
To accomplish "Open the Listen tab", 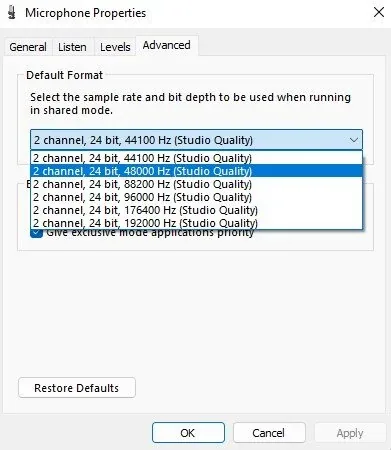I will [x=72, y=47].
